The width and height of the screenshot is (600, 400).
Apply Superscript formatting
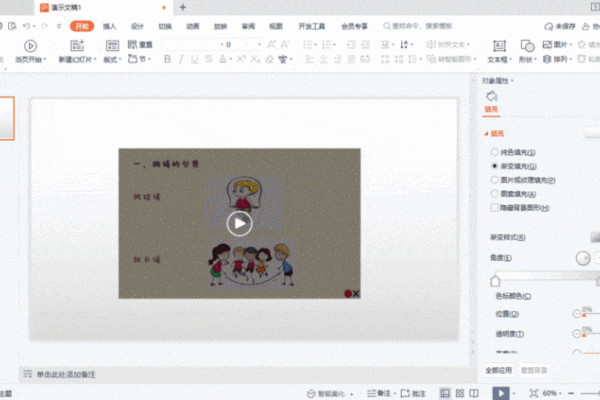[x=241, y=59]
